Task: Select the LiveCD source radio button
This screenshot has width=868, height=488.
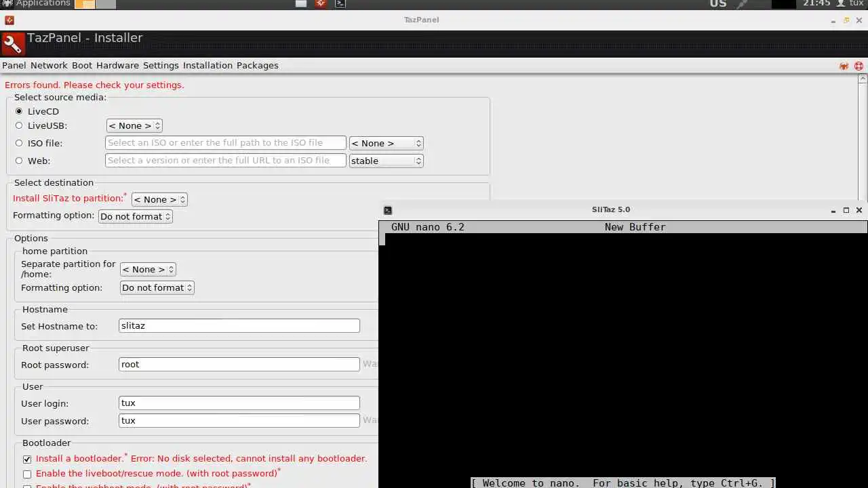Action: (x=19, y=111)
